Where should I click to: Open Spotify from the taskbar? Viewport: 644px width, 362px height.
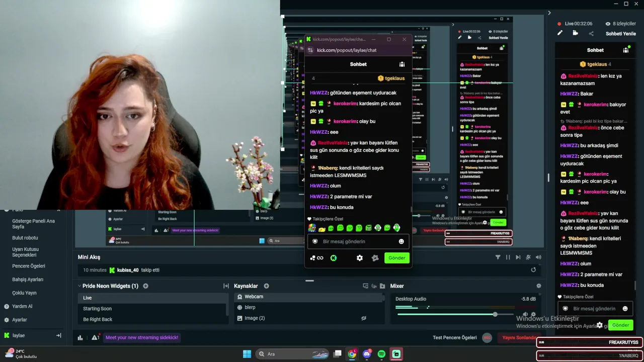tap(381, 354)
